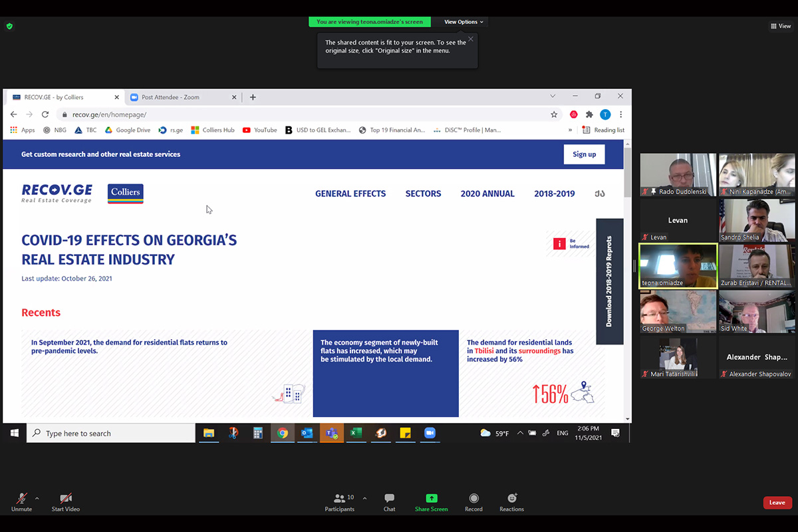Viewport: 798px width, 532px height.
Task: Click the green encryption shield icon
Action: tap(9, 26)
